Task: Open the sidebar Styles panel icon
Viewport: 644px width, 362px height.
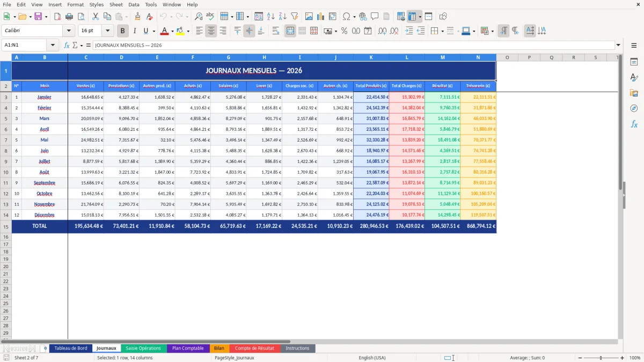Action: tap(634, 77)
